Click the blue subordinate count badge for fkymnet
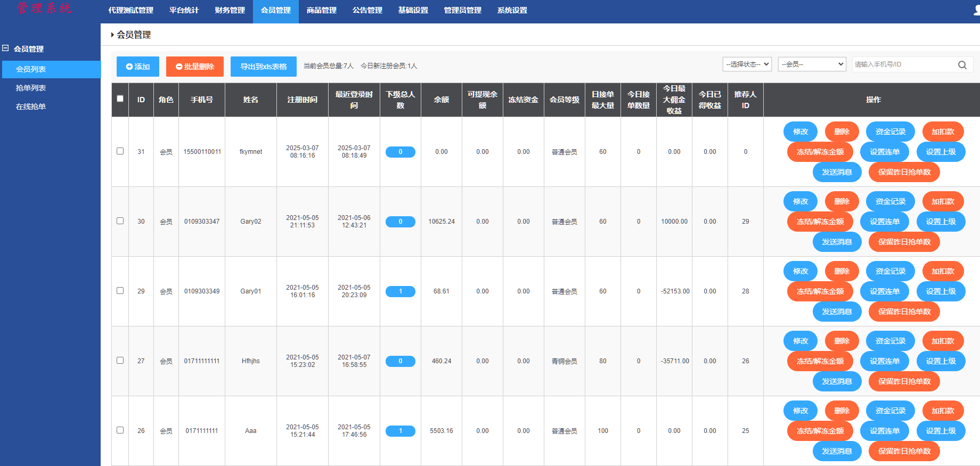Image resolution: width=980 pixels, height=466 pixels. pos(400,152)
